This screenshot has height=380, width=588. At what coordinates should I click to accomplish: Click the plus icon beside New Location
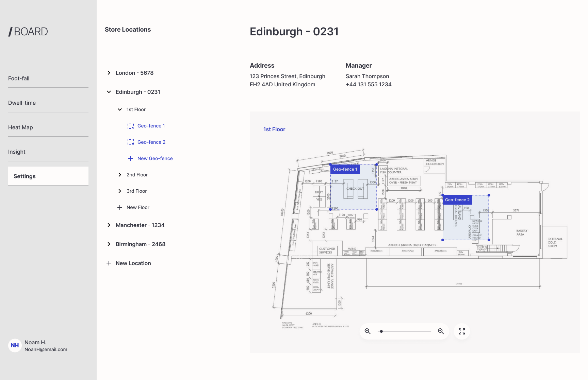coord(109,263)
